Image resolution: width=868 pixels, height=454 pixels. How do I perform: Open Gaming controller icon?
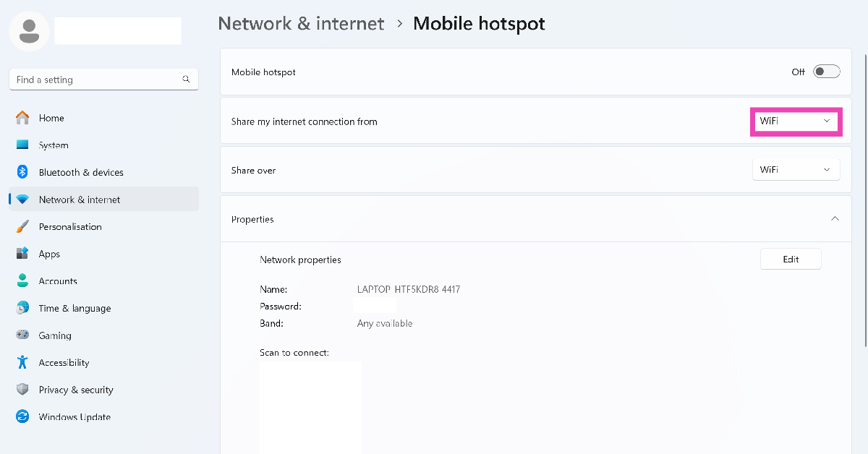[x=22, y=335]
